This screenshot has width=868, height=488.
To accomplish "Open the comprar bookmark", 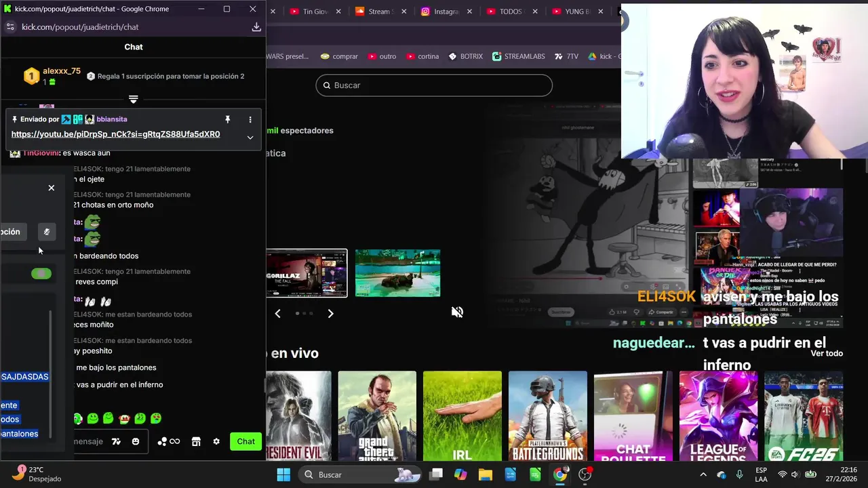I will [x=339, y=56].
